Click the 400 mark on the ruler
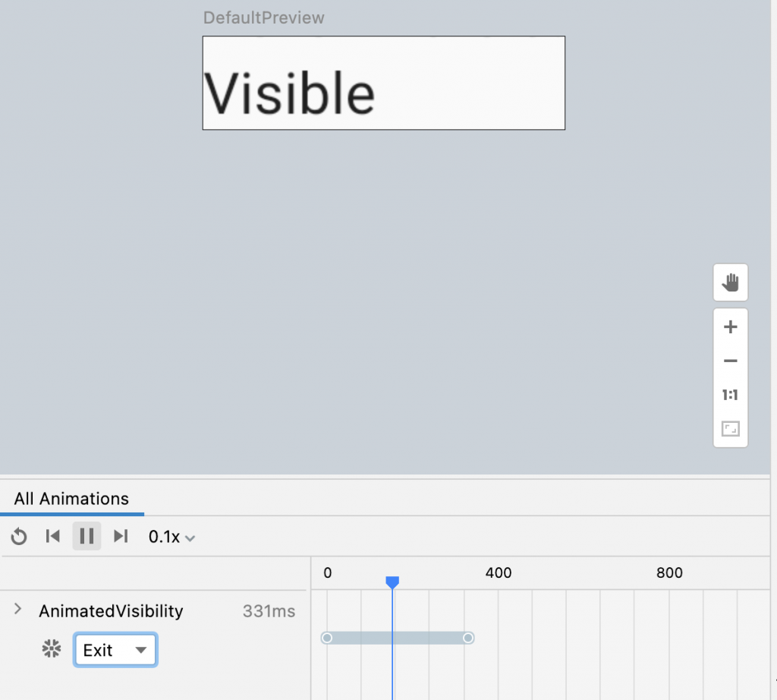Viewport: 777px width, 700px height. tap(499, 573)
